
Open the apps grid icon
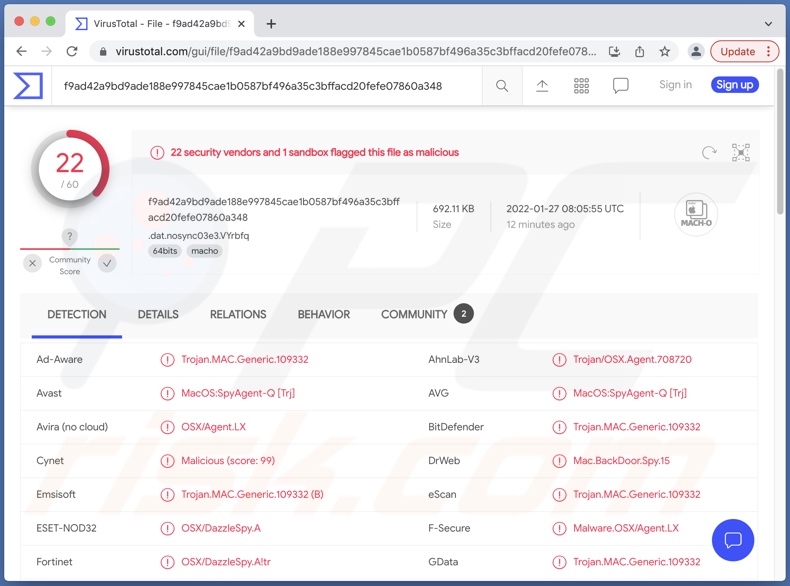click(x=581, y=86)
